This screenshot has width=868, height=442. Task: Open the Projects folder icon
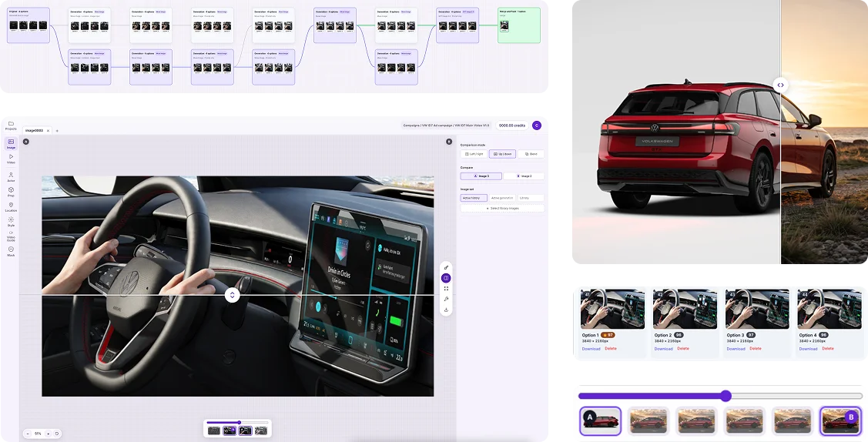tap(11, 126)
